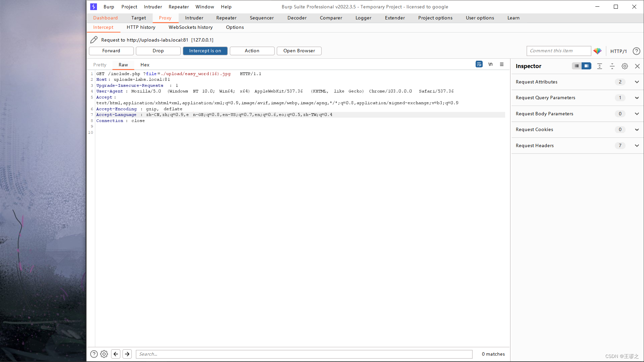Open the Intruder menu in menu bar
This screenshot has width=644, height=362.
[153, 7]
